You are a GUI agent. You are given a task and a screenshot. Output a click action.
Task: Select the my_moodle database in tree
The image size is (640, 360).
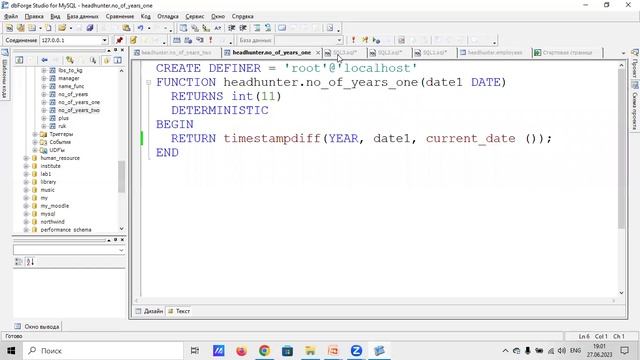pyautogui.click(x=55, y=206)
